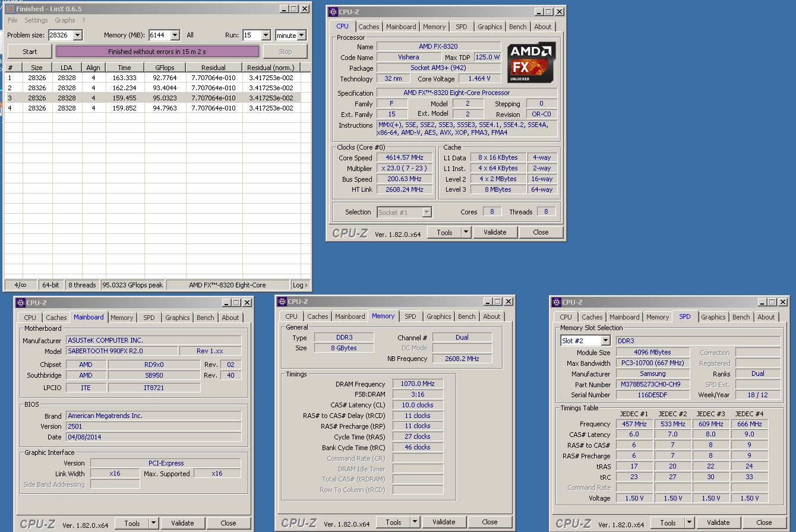Switch to SPD tab in the CPU-Z Memory window
Viewport: 796px width, 532px height.
pos(410,316)
